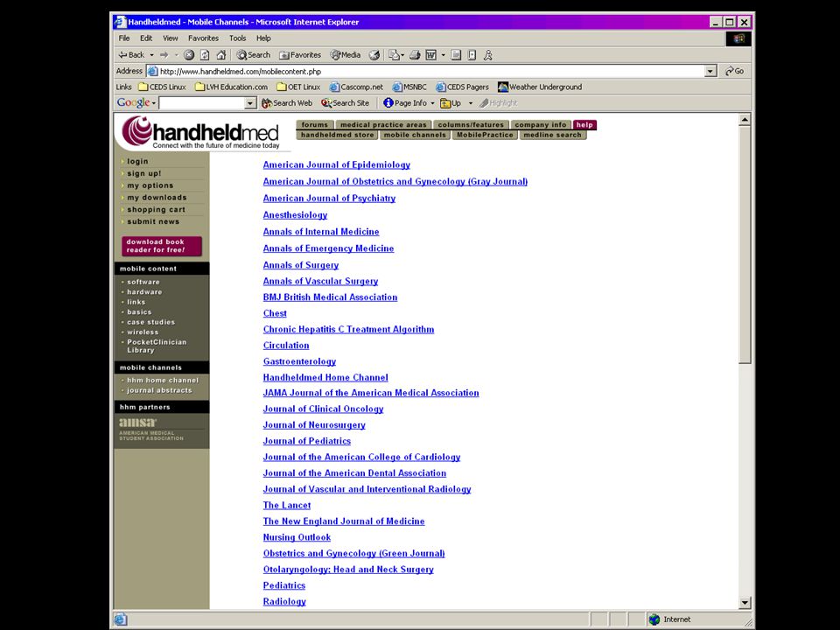Click the vertical scrollbar thumb
840x630 pixels.
click(x=745, y=244)
